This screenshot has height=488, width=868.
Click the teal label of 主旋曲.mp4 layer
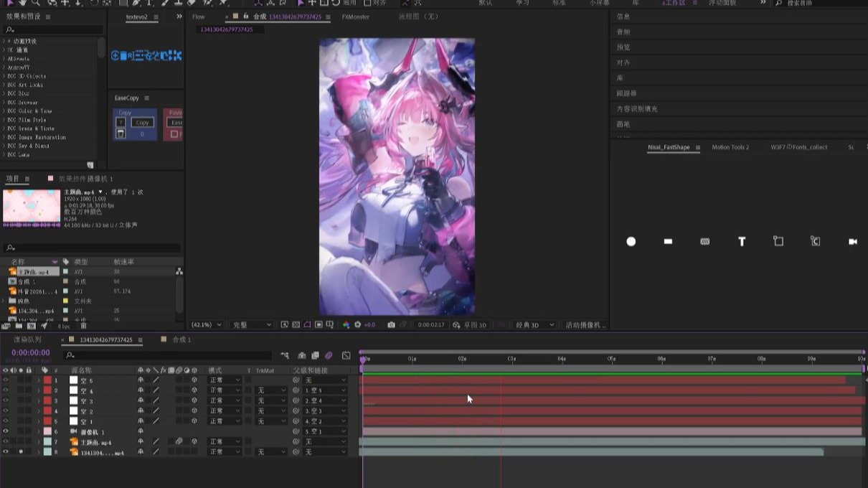pyautogui.click(x=47, y=442)
